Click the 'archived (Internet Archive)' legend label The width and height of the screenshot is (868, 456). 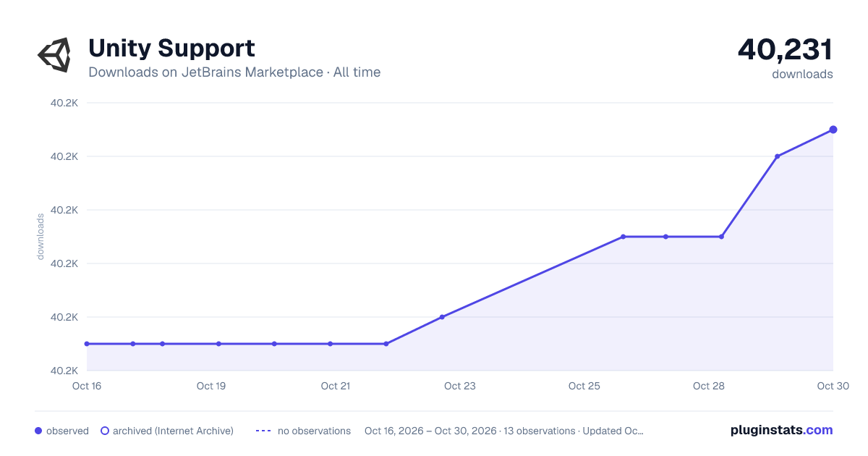click(173, 431)
